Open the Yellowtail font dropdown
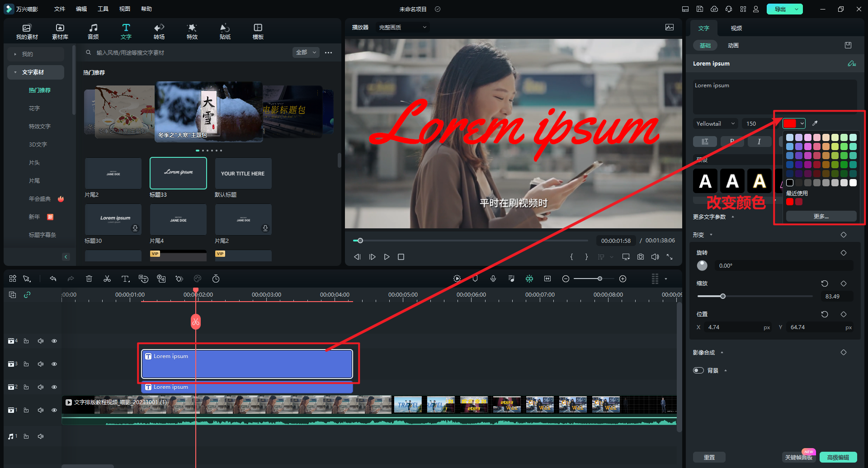This screenshot has height=468, width=868. (716, 123)
